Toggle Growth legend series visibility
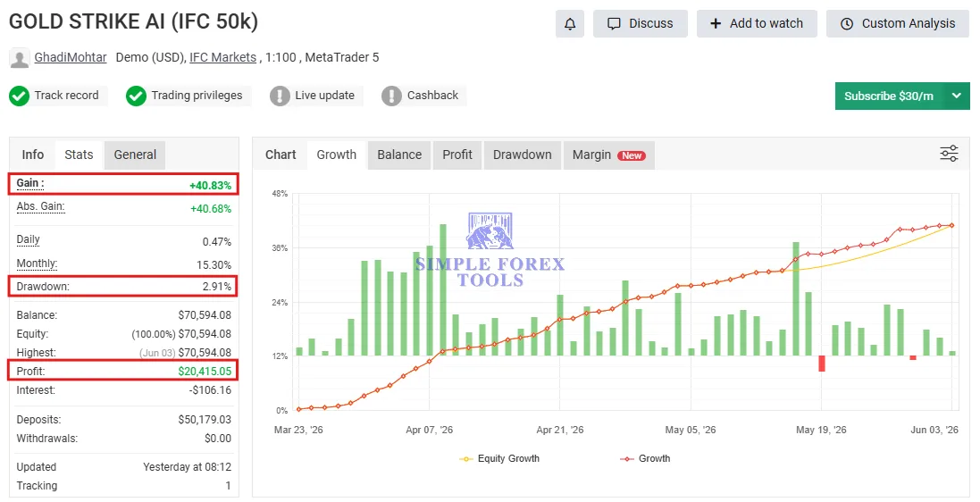Screen dimensions: 980x502 point(645,458)
